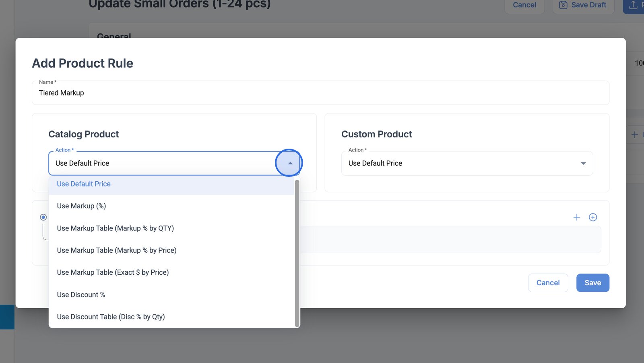Collapse the Catalog Product action dropdown arrow
644x363 pixels.
(290, 163)
